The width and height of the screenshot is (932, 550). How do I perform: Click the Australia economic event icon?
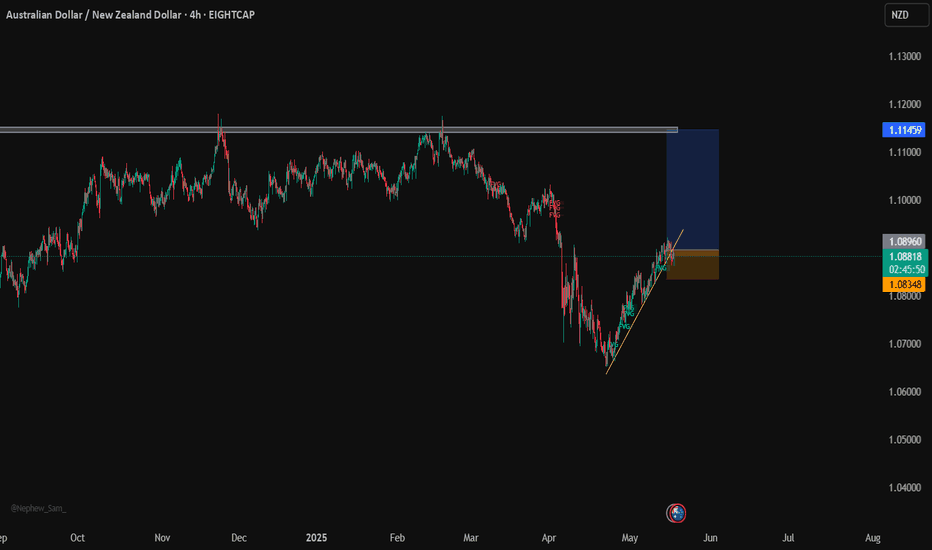point(676,513)
